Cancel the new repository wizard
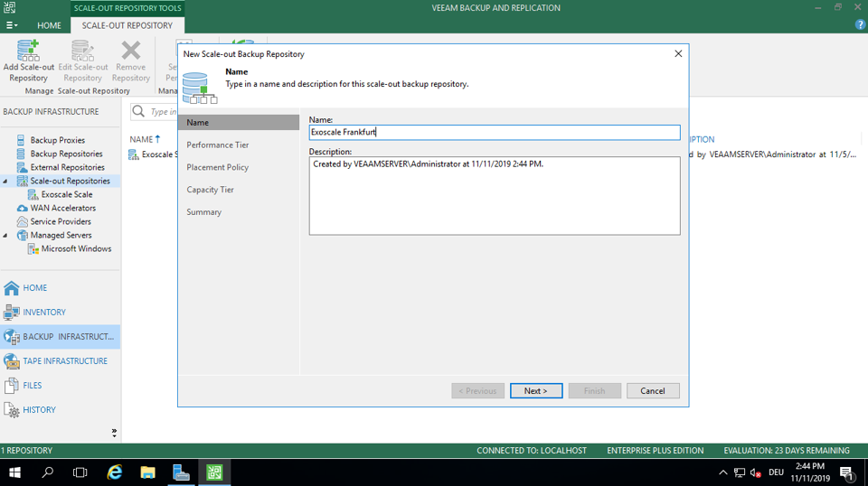This screenshot has width=868, height=486. (x=653, y=390)
